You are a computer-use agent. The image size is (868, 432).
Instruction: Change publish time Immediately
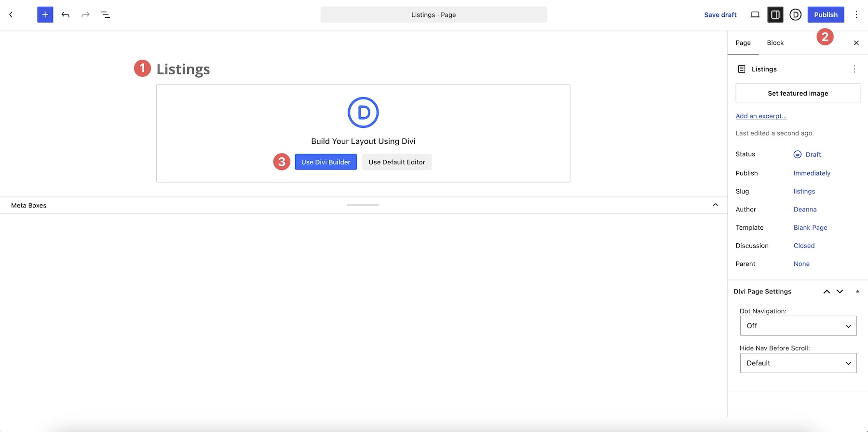pyautogui.click(x=812, y=173)
